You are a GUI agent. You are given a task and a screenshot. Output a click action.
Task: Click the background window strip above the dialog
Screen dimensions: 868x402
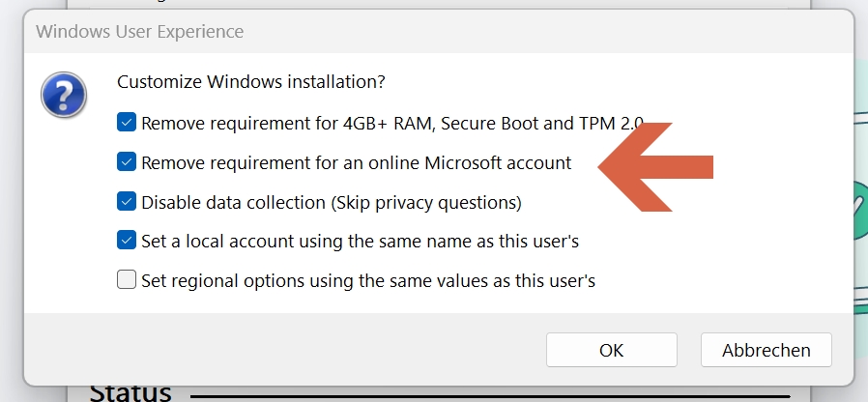[435, 4]
